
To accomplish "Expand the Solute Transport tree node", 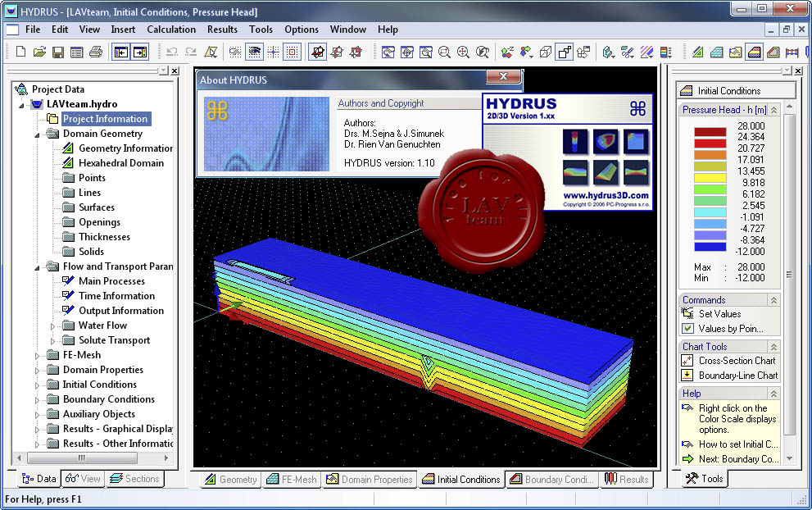I will click(x=52, y=340).
